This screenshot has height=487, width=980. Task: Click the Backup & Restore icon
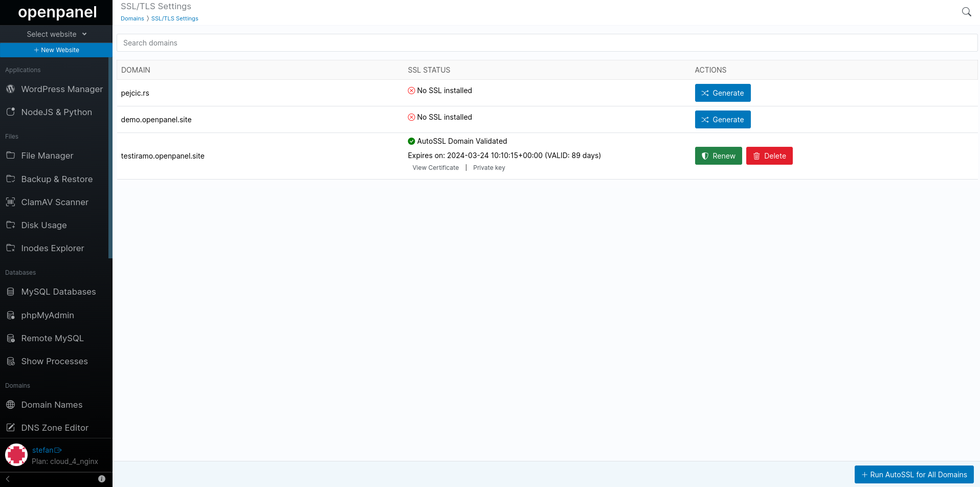point(10,179)
